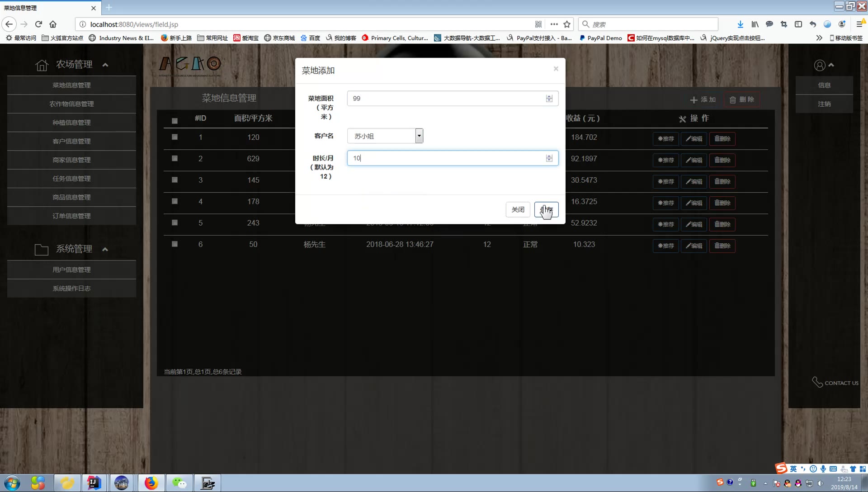Toggle the select-all checkbox in the table header

[175, 121]
